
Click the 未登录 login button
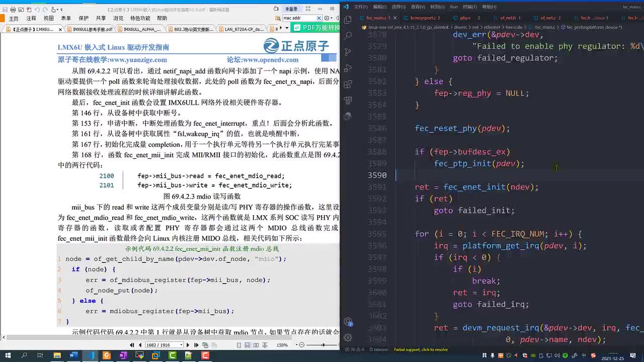(291, 9)
